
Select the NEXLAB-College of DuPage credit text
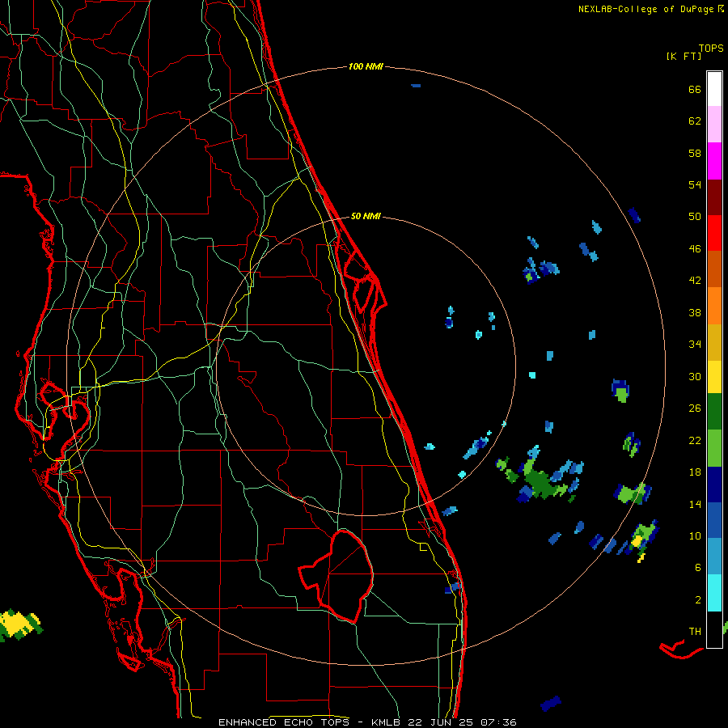[650, 9]
